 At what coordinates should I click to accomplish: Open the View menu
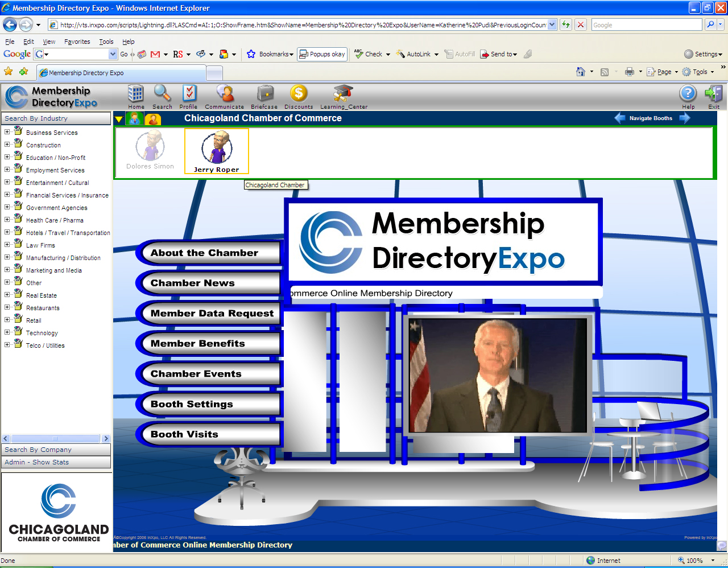pyautogui.click(x=49, y=42)
